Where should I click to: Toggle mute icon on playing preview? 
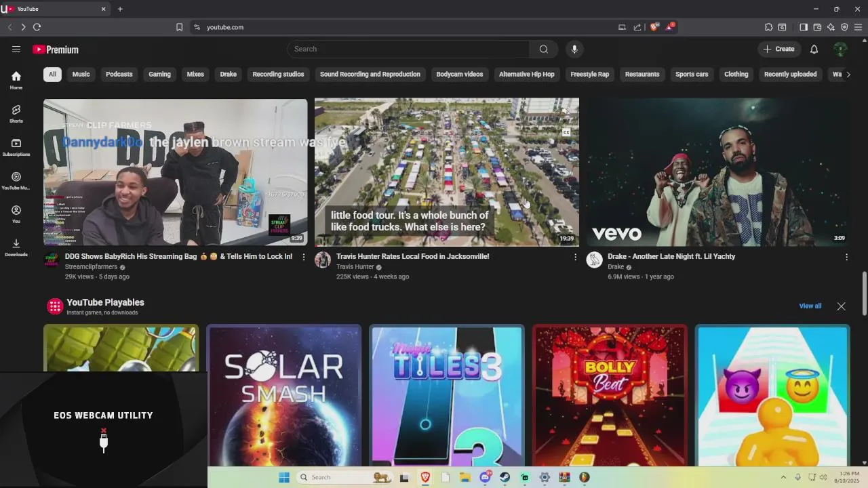tap(566, 111)
